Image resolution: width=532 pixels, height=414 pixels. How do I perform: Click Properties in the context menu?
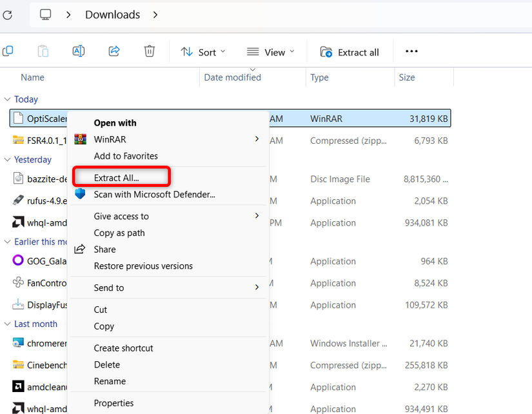pyautogui.click(x=113, y=403)
